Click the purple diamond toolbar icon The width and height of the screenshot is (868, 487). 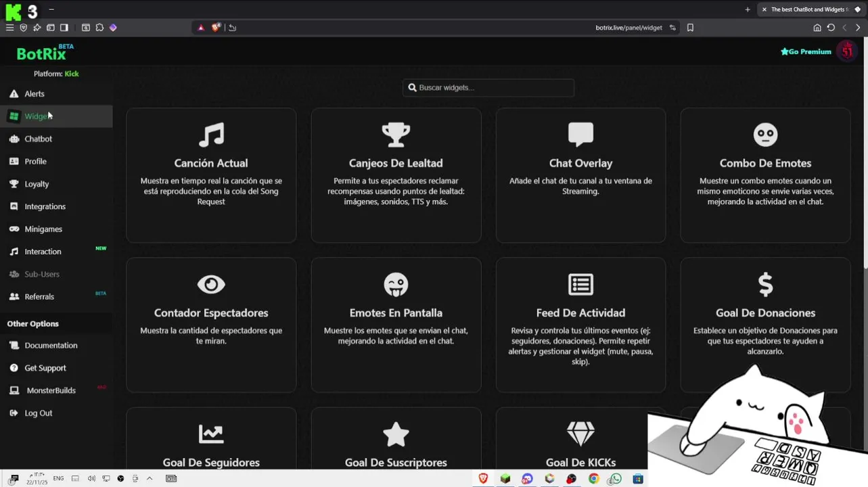click(113, 28)
